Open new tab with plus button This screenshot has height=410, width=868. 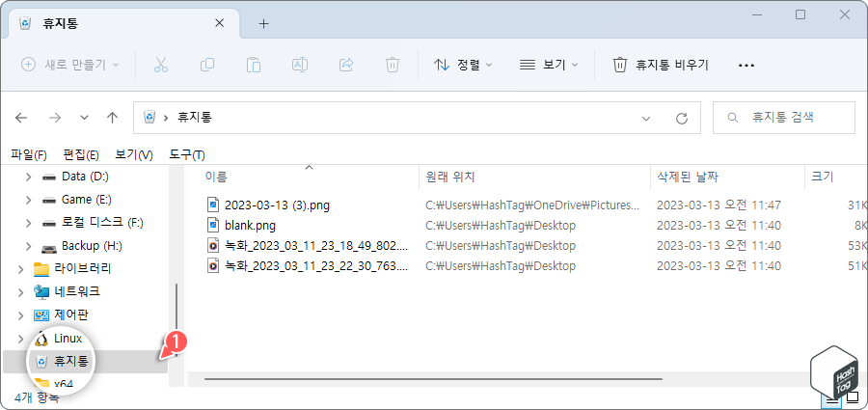point(264,23)
